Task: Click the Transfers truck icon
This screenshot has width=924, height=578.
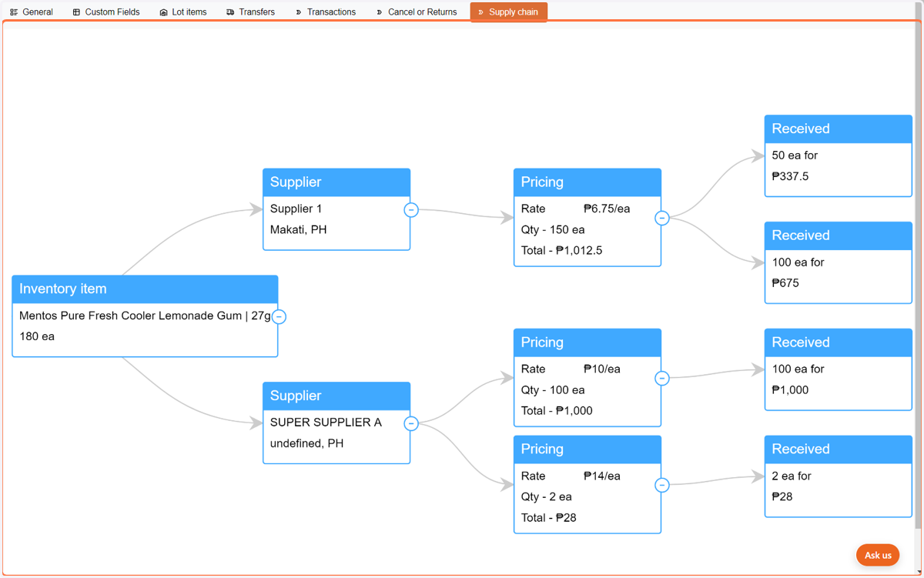Action: [230, 12]
